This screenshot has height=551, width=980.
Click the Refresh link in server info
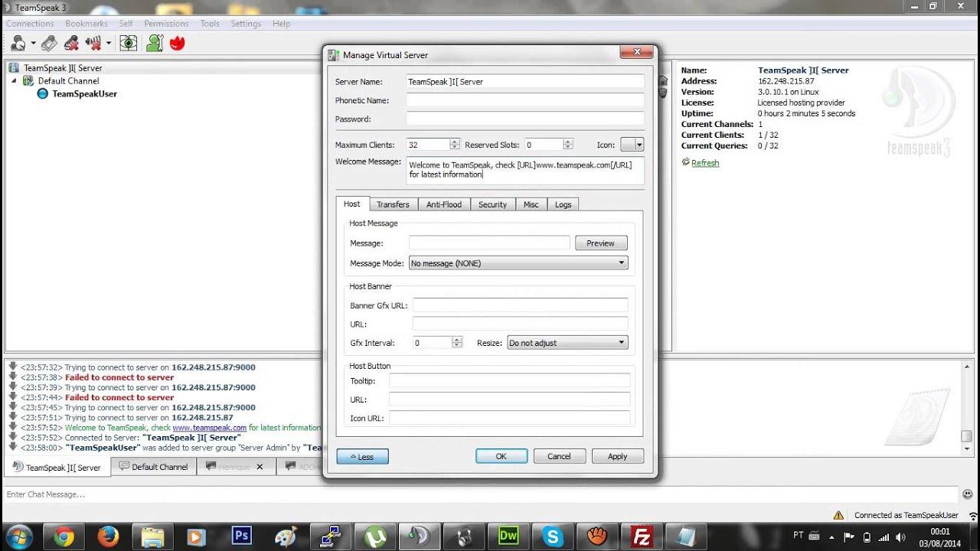[704, 163]
